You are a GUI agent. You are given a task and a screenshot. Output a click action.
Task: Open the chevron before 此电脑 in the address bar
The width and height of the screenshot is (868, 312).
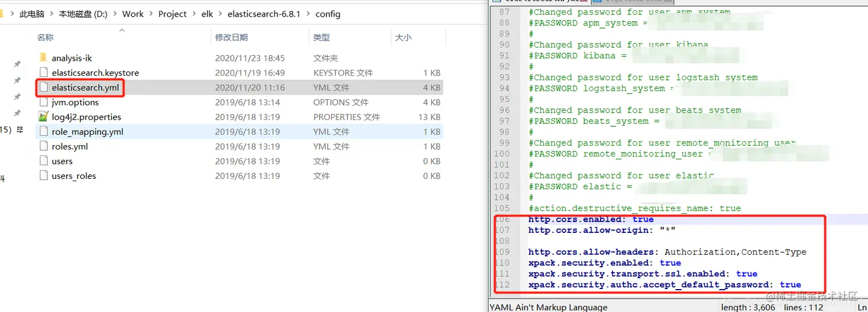12,14
